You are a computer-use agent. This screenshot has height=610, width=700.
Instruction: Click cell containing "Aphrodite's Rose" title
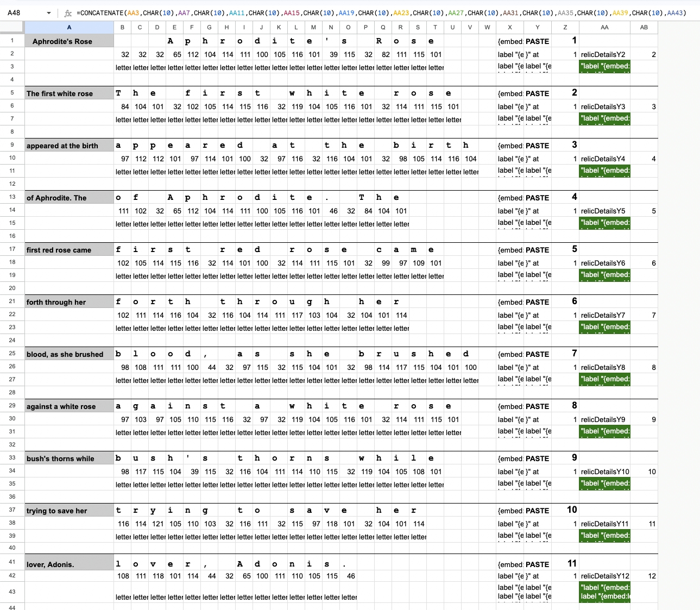(x=69, y=41)
